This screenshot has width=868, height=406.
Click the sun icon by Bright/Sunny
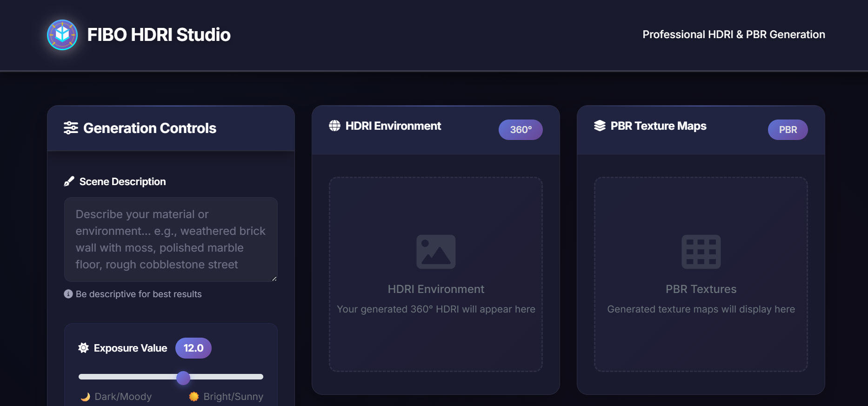[194, 397]
